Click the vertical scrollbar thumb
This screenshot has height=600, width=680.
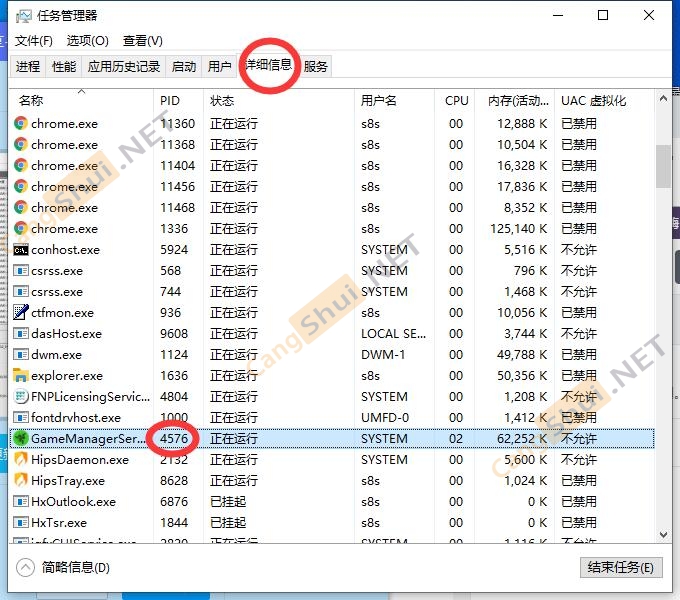[663, 166]
